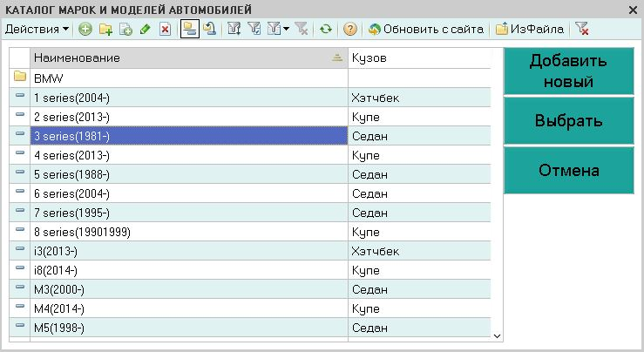Click item marker icon of i3 row

(20, 248)
